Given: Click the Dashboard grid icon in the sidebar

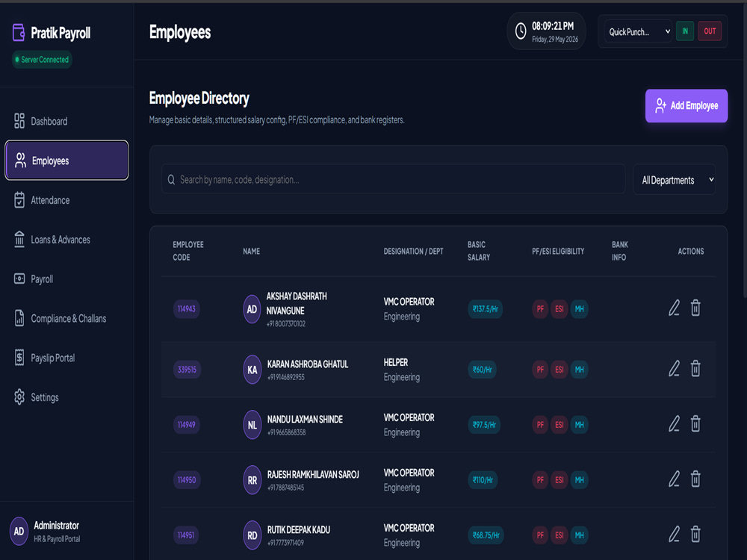Looking at the screenshot, I should (x=19, y=121).
